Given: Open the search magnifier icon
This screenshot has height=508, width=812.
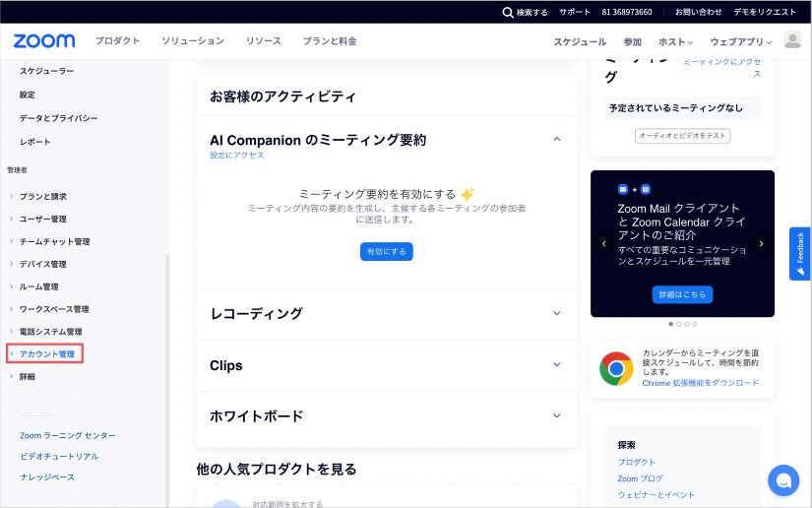Looking at the screenshot, I should click(x=508, y=12).
